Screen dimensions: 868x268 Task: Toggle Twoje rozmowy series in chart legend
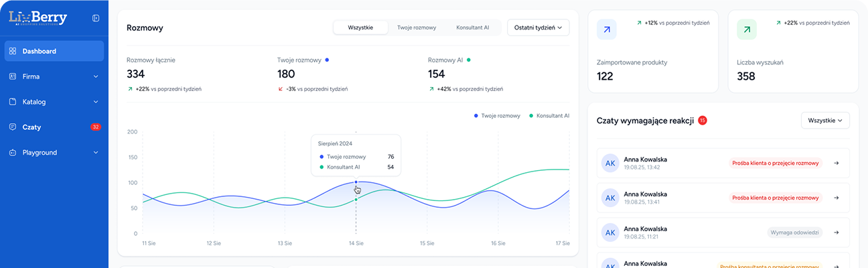pos(497,116)
